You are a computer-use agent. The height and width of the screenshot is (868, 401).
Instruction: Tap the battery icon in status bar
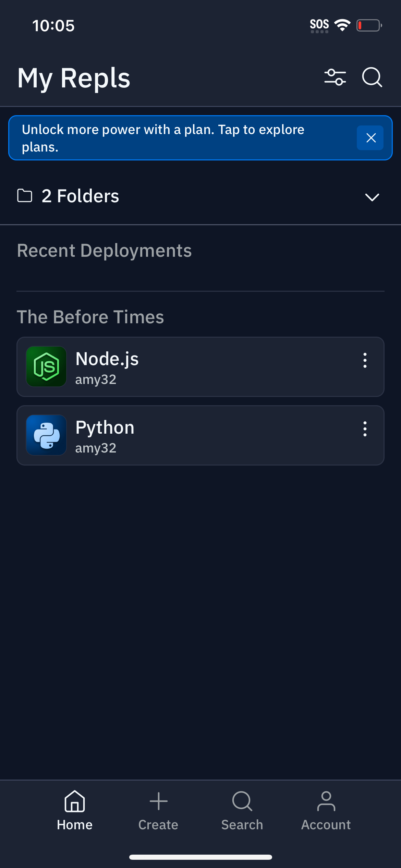(x=369, y=25)
